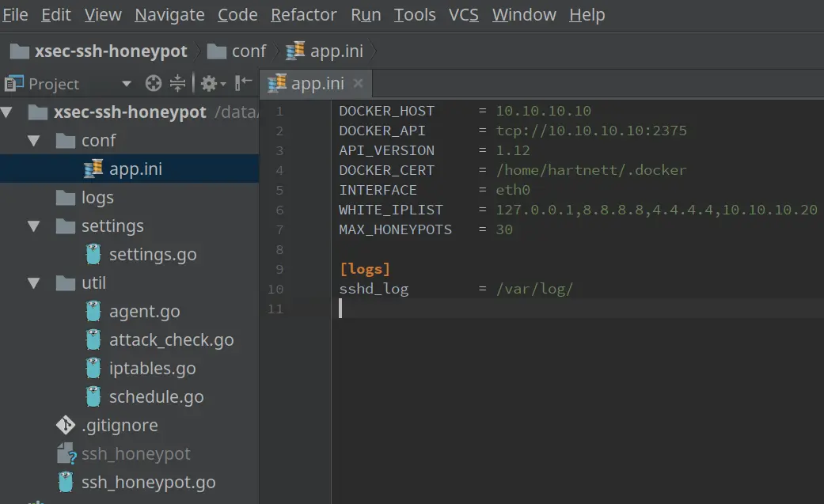Click the Collapse All icon in Project panel
This screenshot has height=504, width=824.
click(x=177, y=84)
